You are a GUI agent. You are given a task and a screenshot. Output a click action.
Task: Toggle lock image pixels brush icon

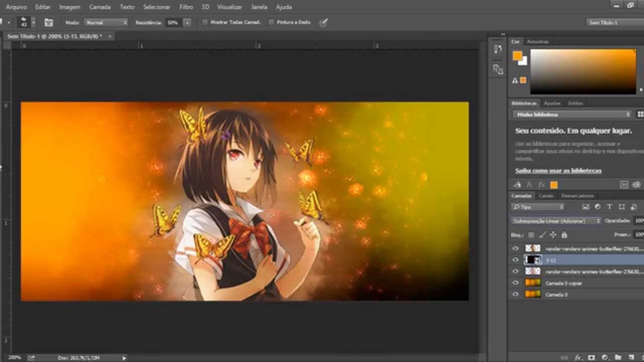542,235
